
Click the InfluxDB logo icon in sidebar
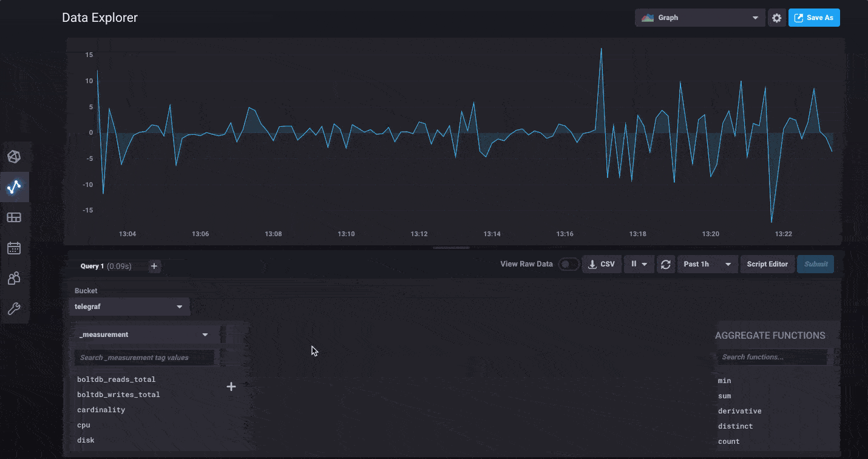pyautogui.click(x=14, y=157)
